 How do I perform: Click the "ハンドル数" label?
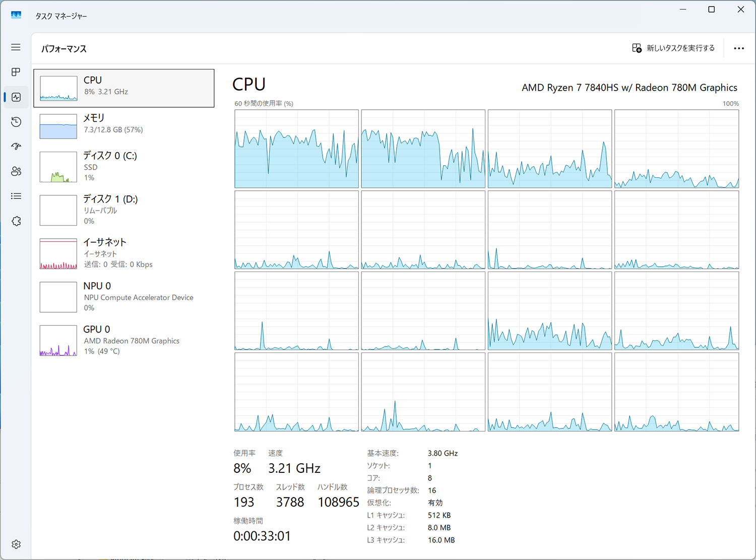[x=333, y=487]
